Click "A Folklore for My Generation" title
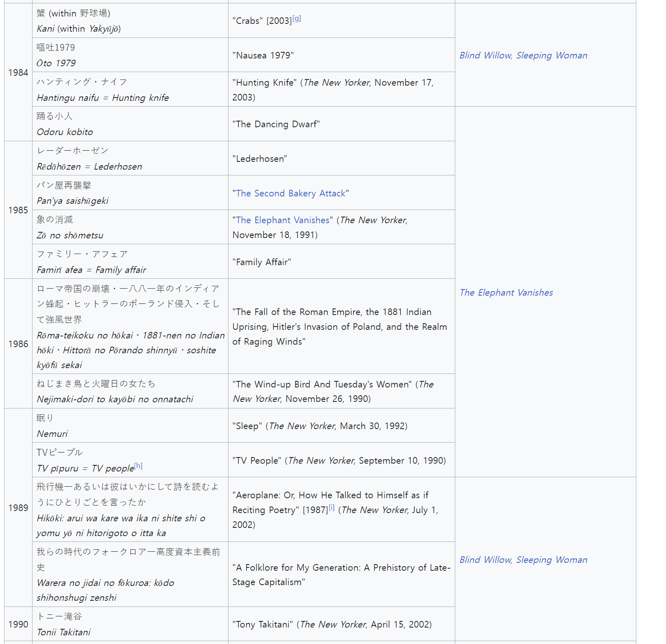 click(341, 575)
